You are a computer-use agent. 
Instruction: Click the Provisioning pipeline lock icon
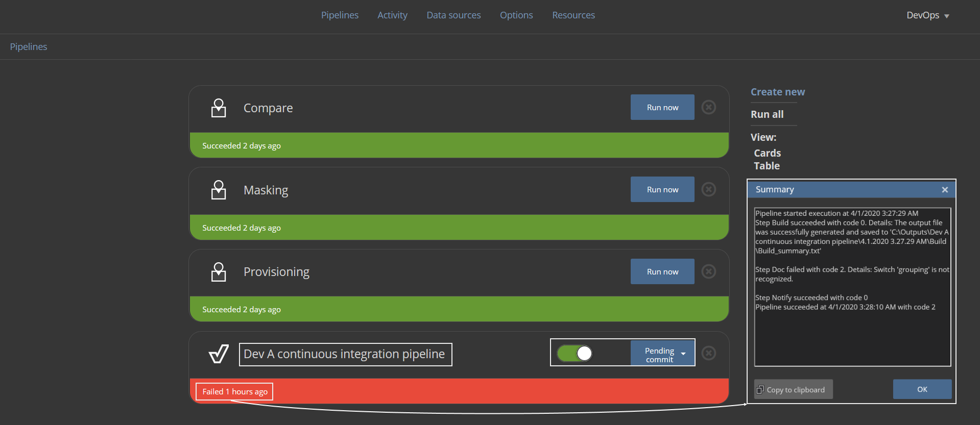[x=219, y=272]
